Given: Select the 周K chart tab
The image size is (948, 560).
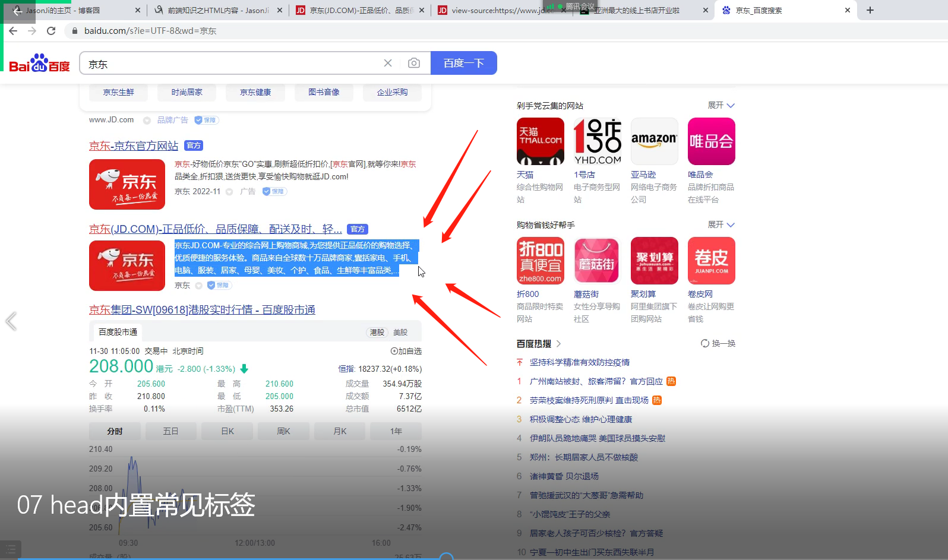Looking at the screenshot, I should (x=283, y=431).
